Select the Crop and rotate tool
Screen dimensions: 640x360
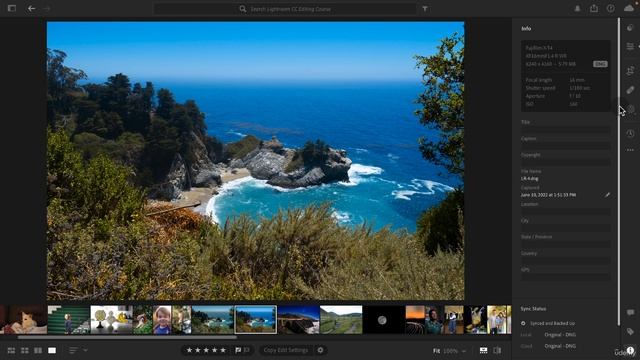(631, 71)
